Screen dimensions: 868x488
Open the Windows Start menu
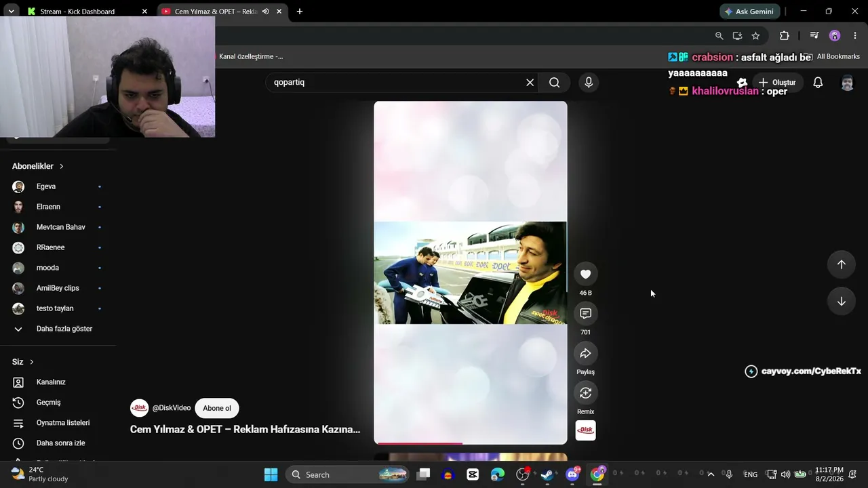point(271,474)
